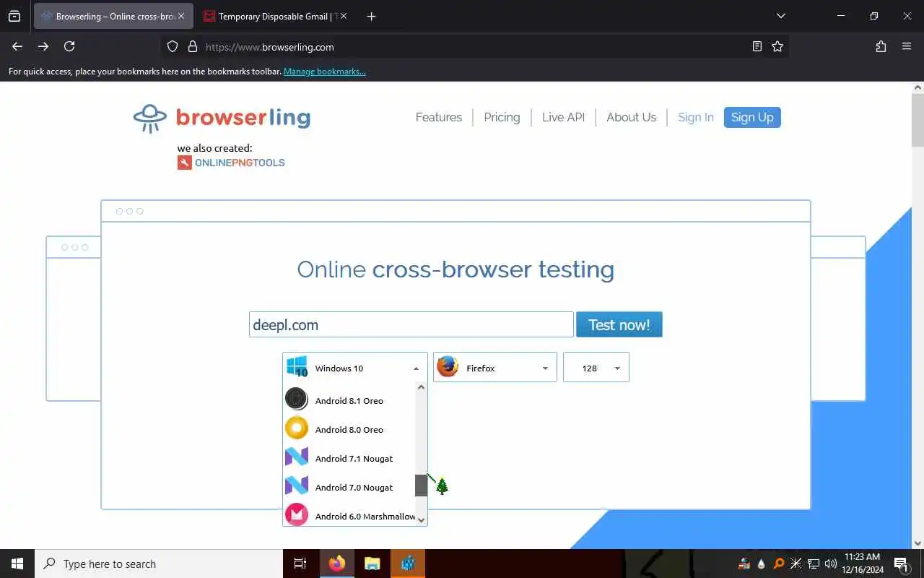
Task: Close the Browserling tab
Action: coord(181,16)
